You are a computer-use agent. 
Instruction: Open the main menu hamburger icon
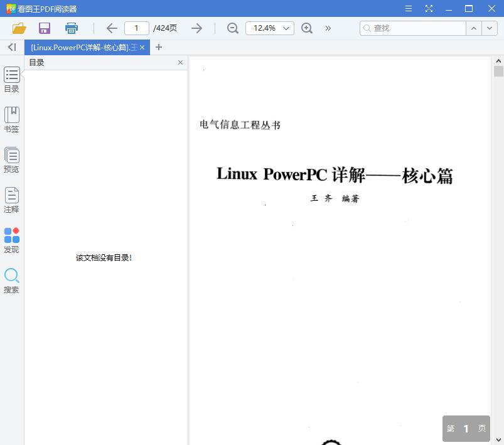coord(409,9)
